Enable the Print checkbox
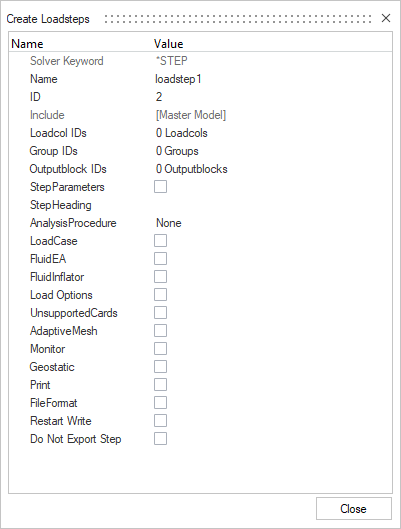The image size is (401, 529). (x=160, y=385)
